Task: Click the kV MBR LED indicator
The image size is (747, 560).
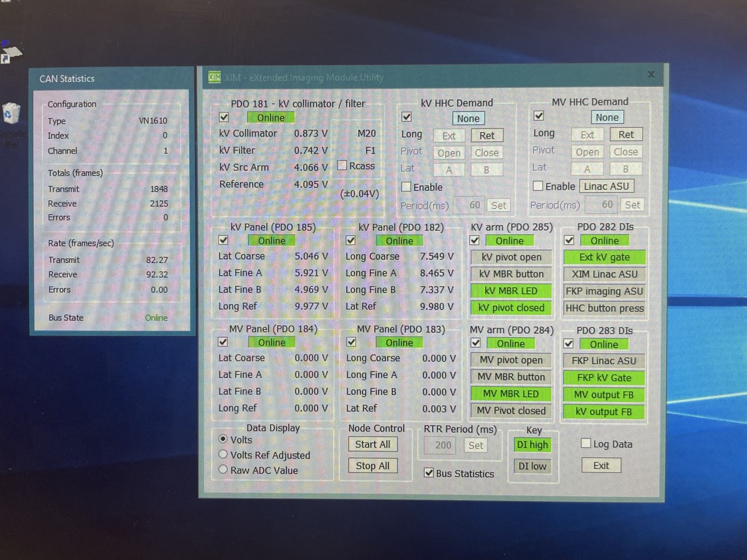Action: [511, 290]
